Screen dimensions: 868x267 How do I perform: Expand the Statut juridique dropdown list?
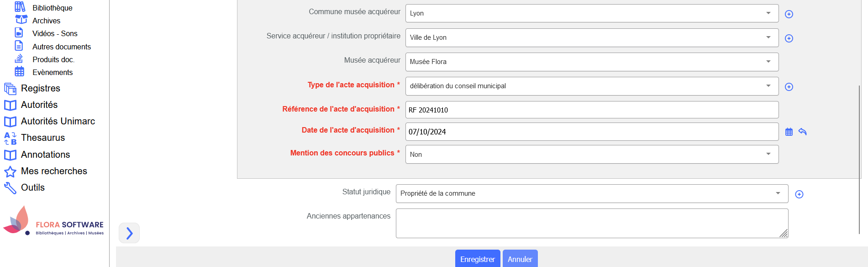tap(592, 193)
